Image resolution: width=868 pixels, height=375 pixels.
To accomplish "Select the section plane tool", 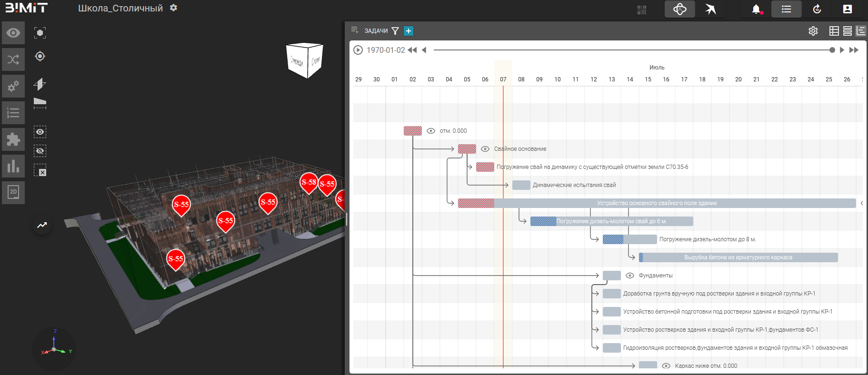I will click(40, 84).
